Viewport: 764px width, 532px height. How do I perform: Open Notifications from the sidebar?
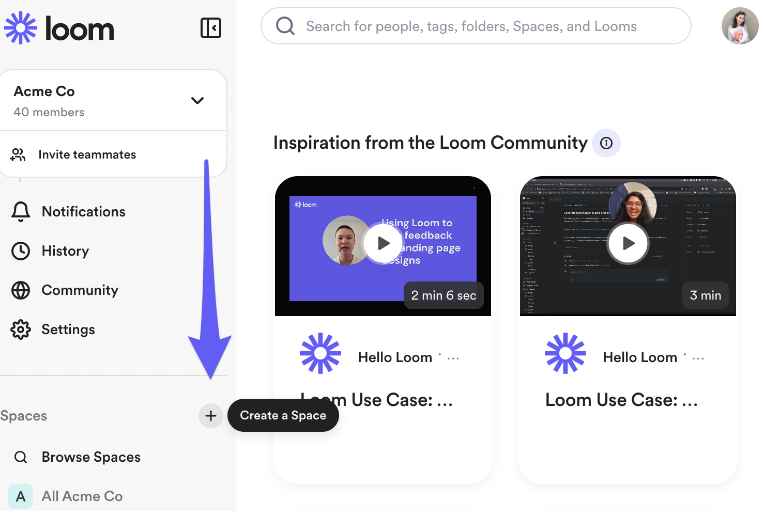(x=83, y=212)
